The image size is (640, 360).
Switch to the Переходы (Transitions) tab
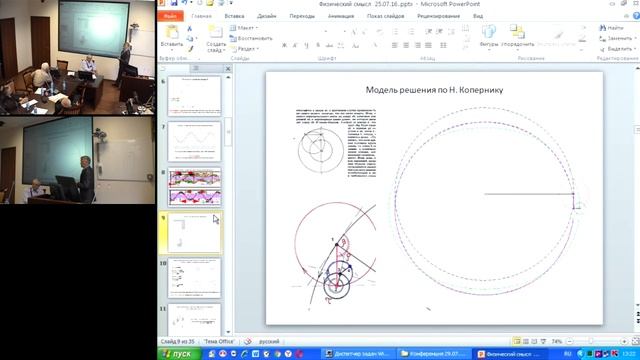(302, 16)
